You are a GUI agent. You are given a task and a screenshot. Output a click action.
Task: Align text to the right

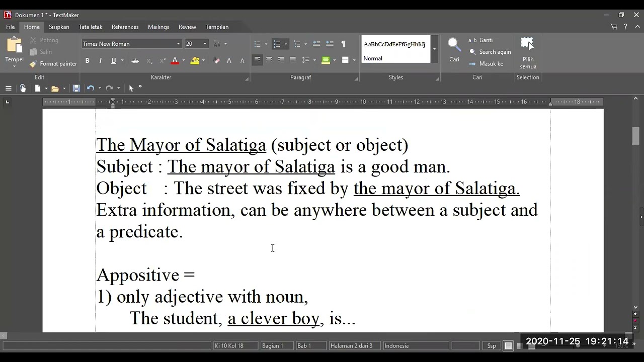coord(281,60)
